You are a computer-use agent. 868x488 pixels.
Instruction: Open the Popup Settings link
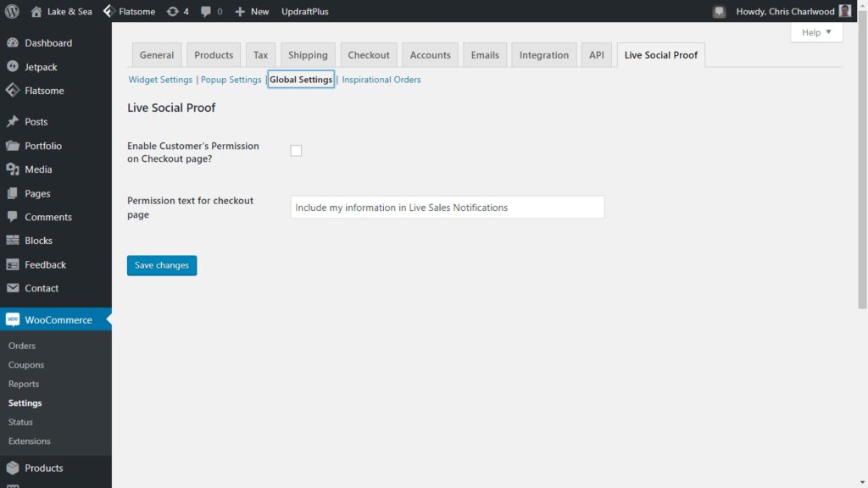tap(231, 79)
